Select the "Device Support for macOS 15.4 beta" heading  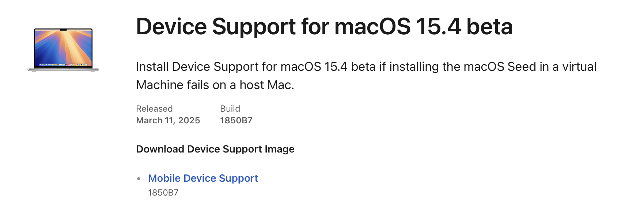tap(324, 27)
